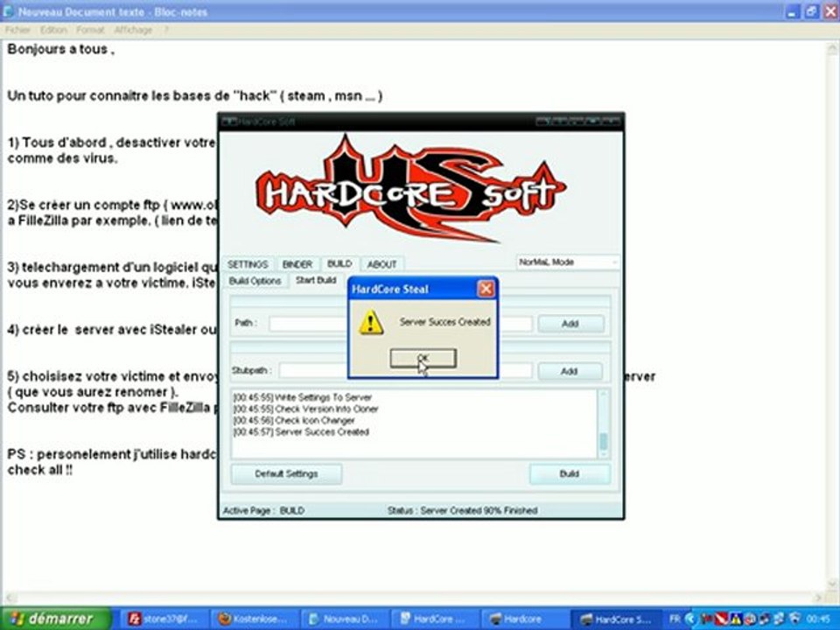The height and width of the screenshot is (630, 840).
Task: Select log line '[00:45:57] Server Succes Created'
Action: pos(301,431)
